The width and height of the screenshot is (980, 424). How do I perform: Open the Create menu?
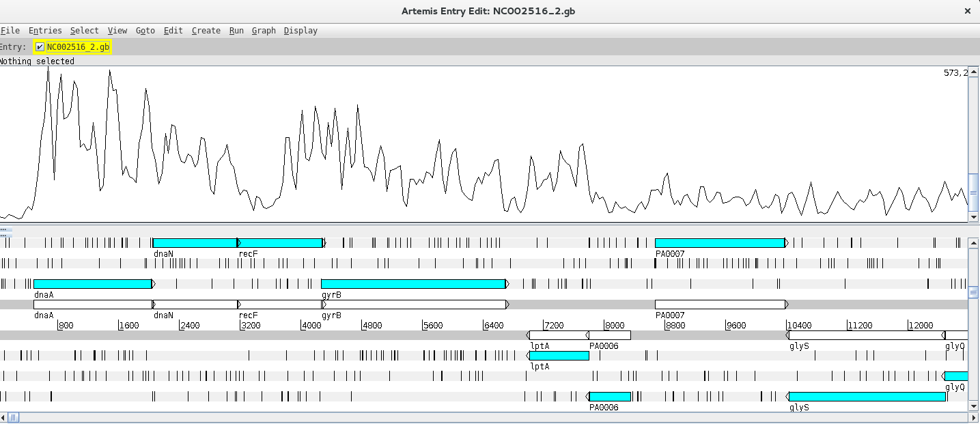coord(206,31)
